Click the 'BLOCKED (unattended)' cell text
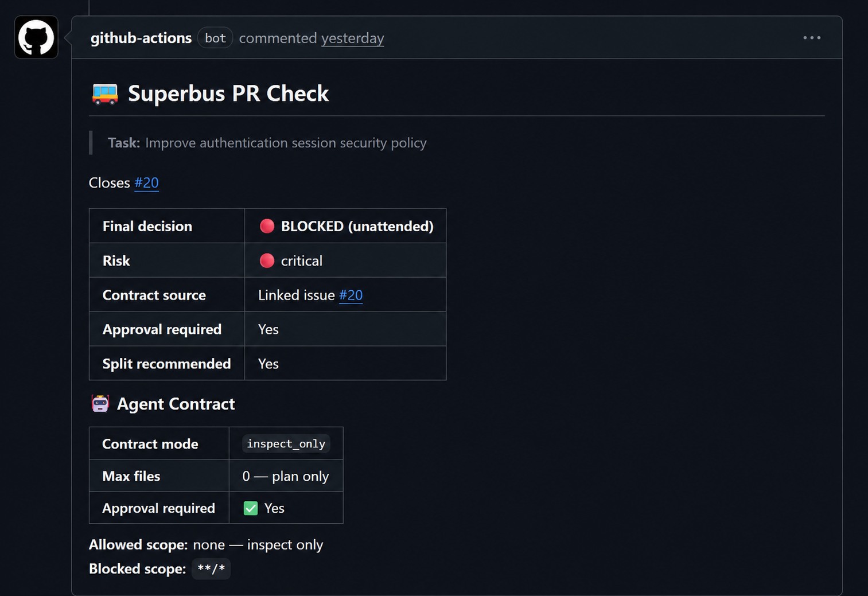Viewport: 868px width, 596px height. pos(357,226)
